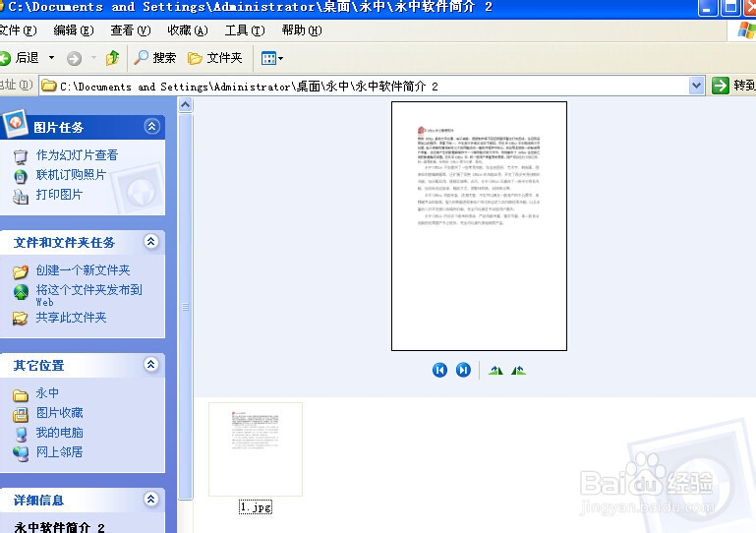This screenshot has height=533, width=756.
Task: Collapse the 详细信息 panel
Action: [x=151, y=499]
